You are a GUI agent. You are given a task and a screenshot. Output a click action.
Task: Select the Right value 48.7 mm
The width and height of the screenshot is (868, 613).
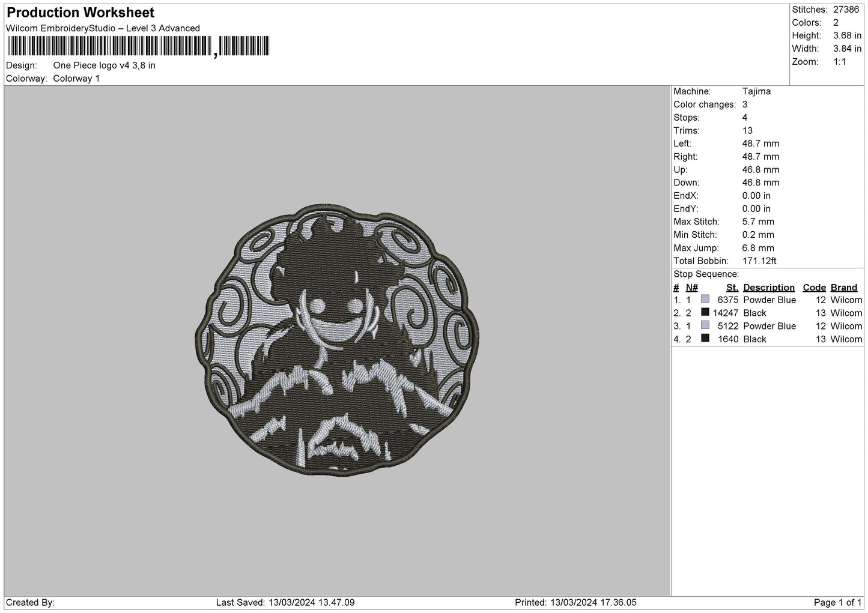[x=760, y=157]
